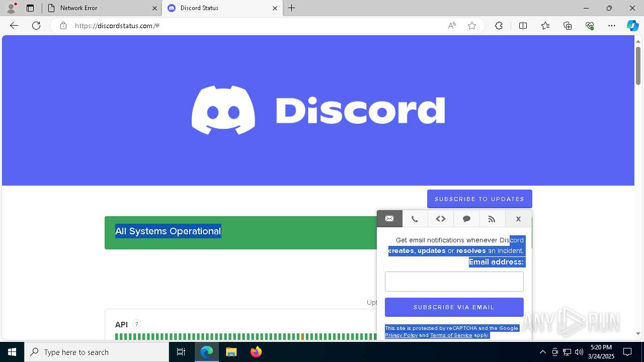644x362 pixels.
Task: Click the Subscribe Via Email button
Action: tap(454, 307)
